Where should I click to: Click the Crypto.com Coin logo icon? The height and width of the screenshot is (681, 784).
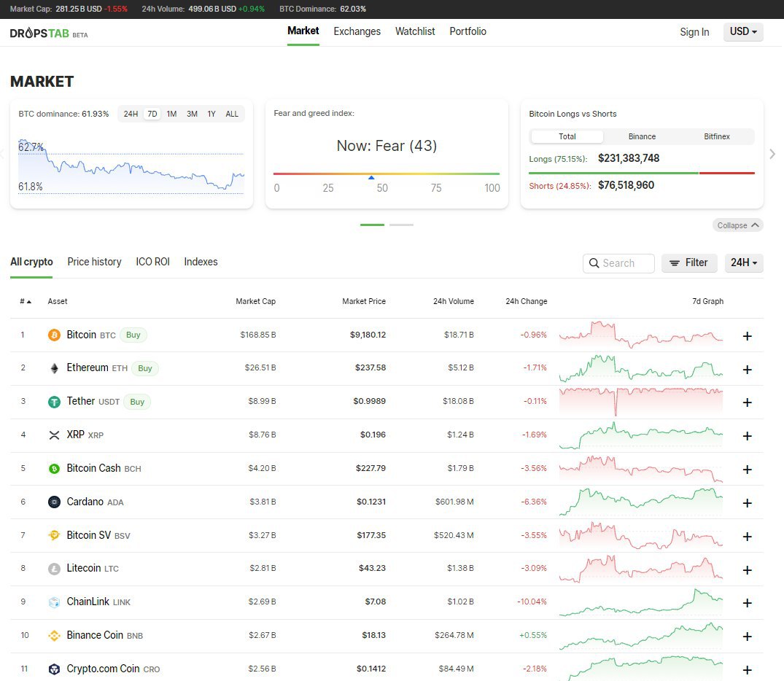(x=54, y=669)
